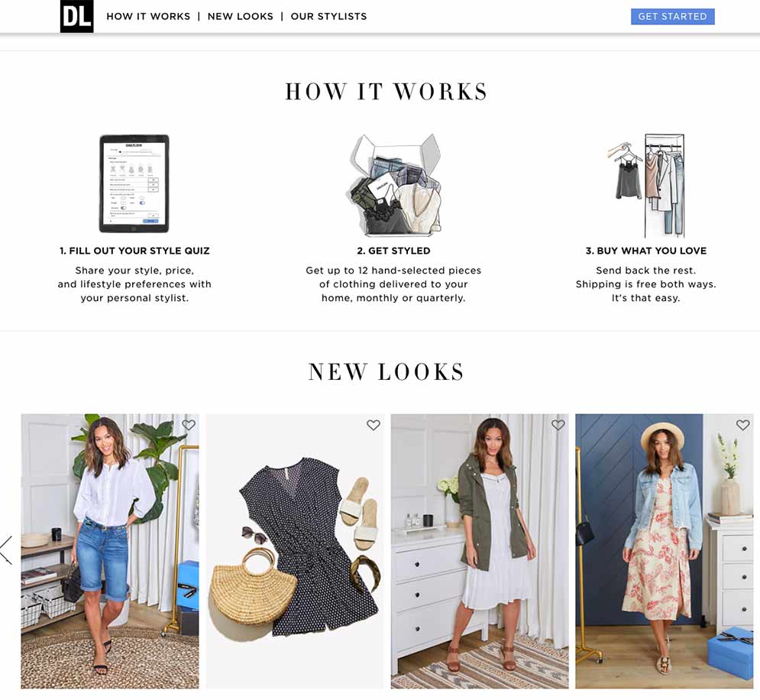This screenshot has height=700, width=760.
Task: Open the white blouse denim shorts photo
Action: (110, 551)
